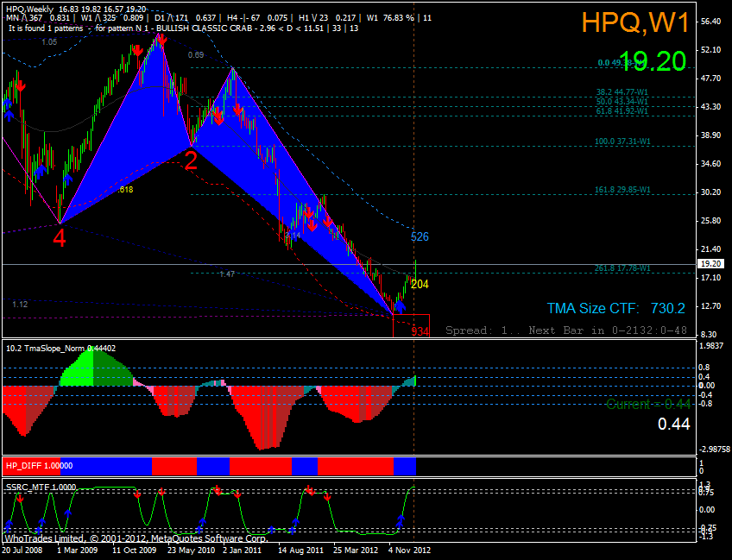
Task: Click the 52.10 level on the price axis
Action: 710,50
